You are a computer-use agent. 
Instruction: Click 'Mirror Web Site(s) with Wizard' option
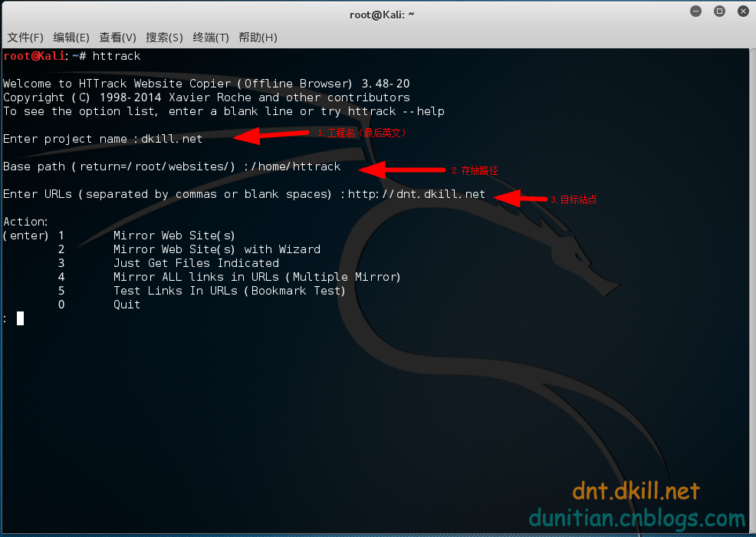(216, 249)
